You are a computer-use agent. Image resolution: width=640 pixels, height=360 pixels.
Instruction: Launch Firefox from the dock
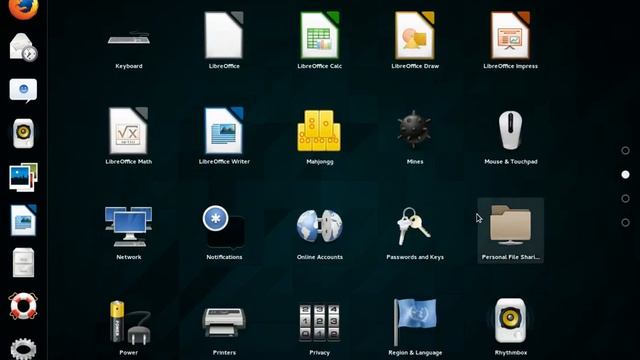23,9
